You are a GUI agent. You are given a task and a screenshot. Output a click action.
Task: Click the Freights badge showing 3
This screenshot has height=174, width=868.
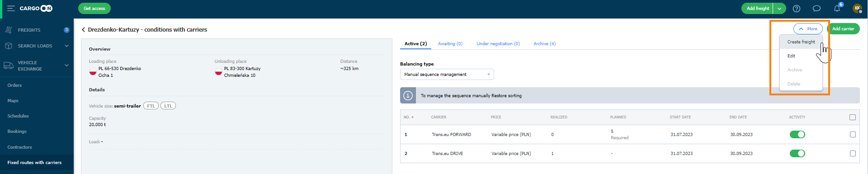(x=66, y=30)
